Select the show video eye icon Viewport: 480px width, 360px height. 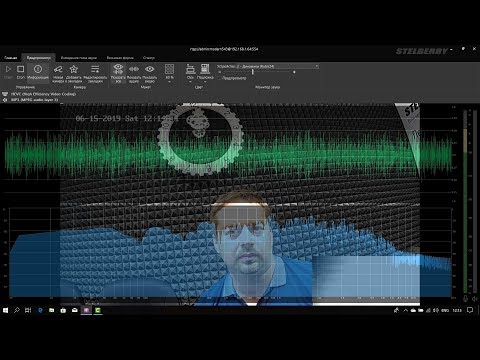coord(150,69)
